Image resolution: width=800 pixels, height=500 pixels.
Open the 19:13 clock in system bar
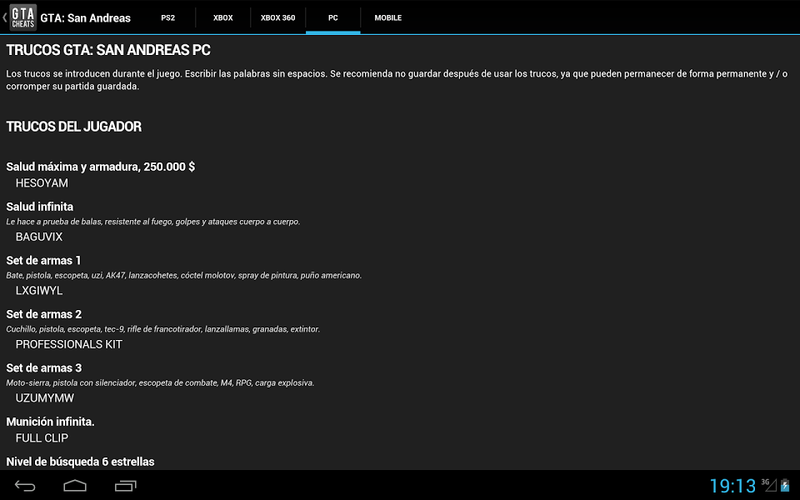click(x=732, y=486)
